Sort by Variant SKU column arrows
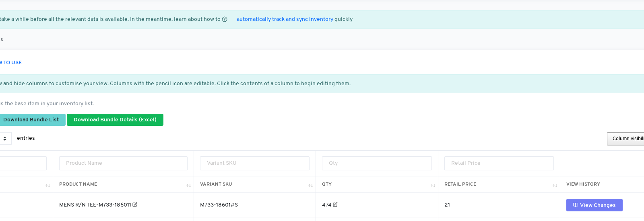Screen dimensions: 644x221 tap(311, 186)
